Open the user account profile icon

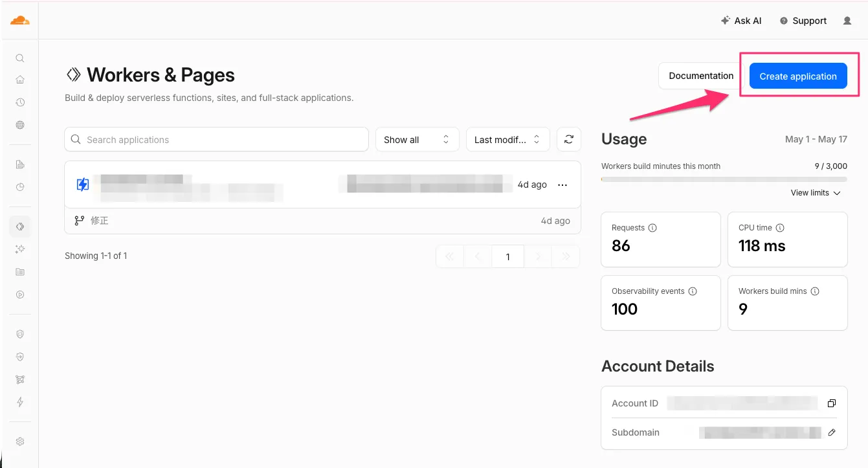847,21
